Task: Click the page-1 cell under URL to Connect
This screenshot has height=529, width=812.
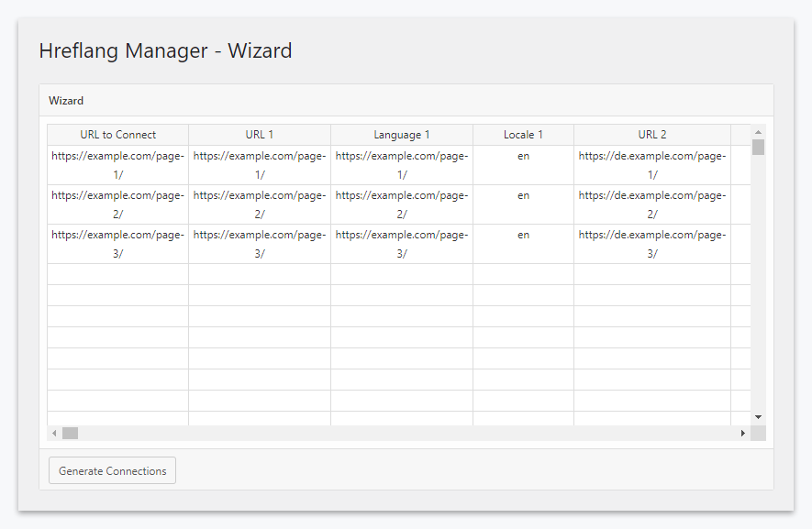Action: tap(117, 165)
